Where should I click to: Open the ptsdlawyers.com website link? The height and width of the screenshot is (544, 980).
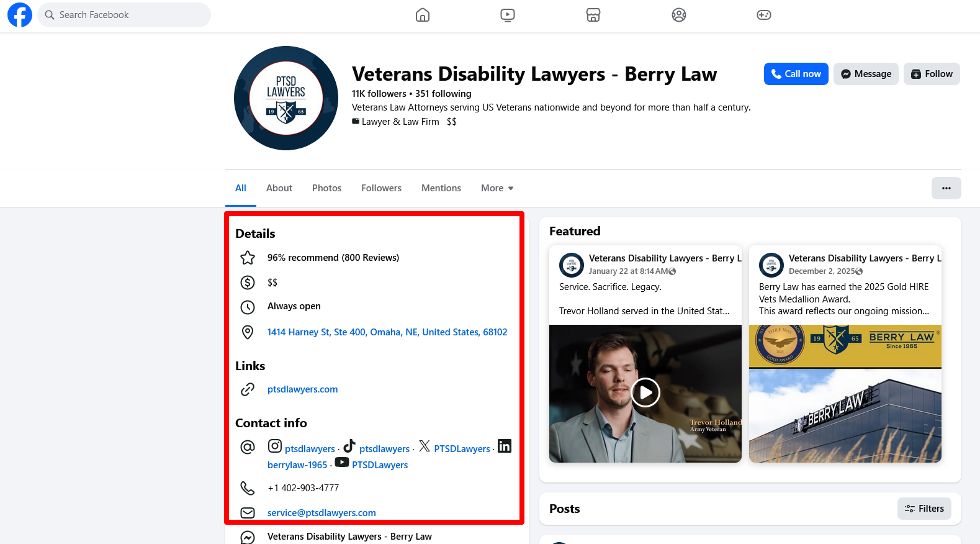(303, 389)
